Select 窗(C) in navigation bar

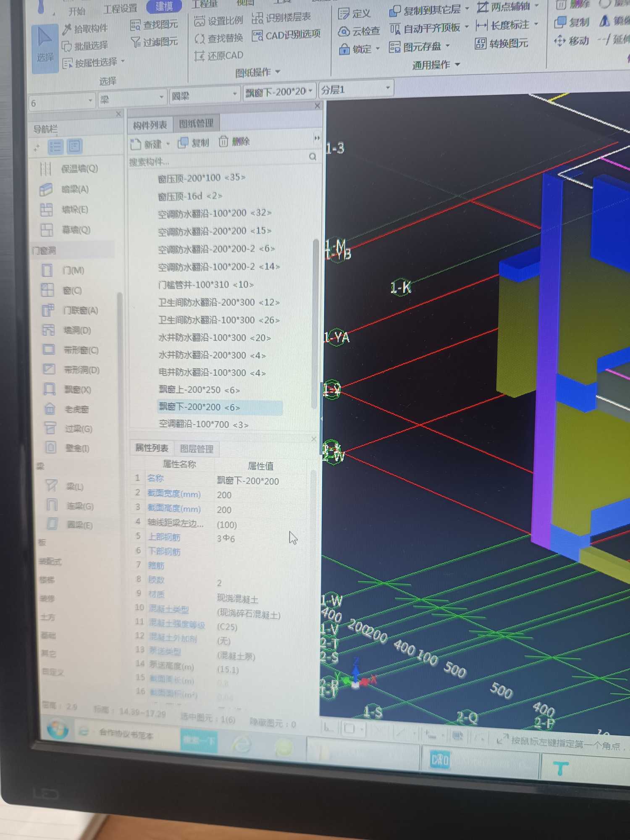[62, 290]
